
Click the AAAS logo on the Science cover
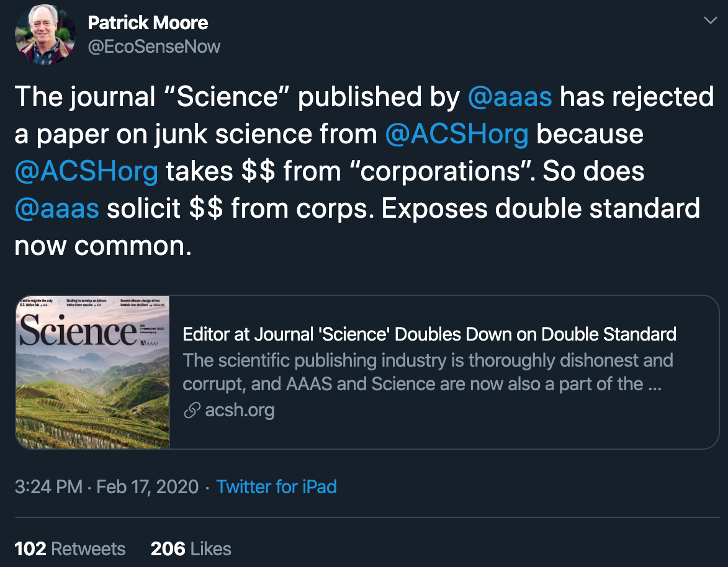pos(153,342)
